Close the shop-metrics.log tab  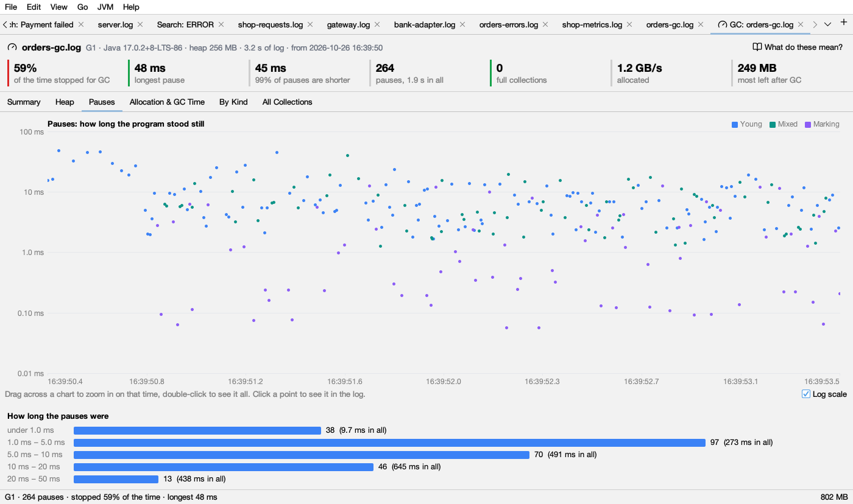click(629, 24)
